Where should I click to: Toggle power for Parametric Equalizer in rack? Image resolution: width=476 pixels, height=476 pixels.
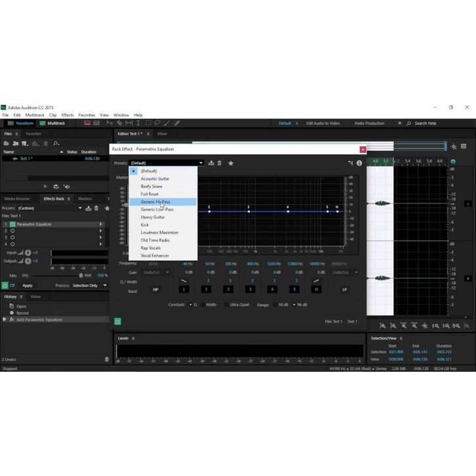[x=12, y=224]
